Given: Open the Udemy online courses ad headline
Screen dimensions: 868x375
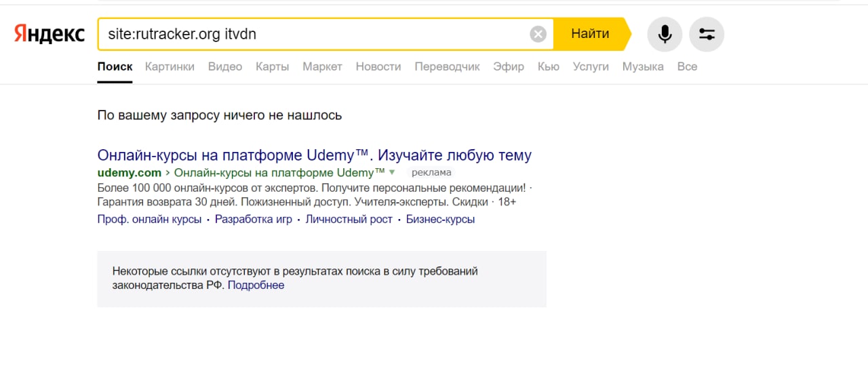Looking at the screenshot, I should 315,155.
